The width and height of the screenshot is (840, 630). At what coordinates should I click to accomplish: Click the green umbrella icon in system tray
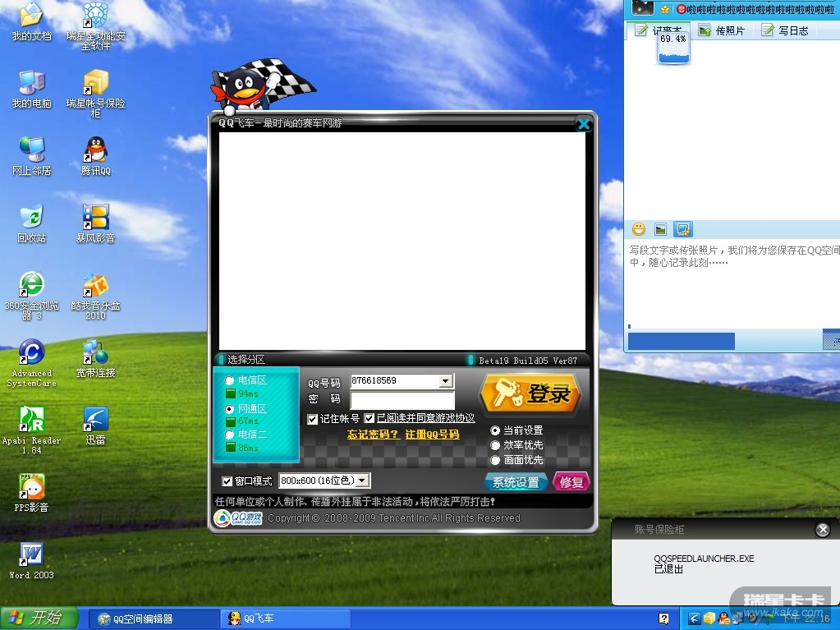coord(769,618)
